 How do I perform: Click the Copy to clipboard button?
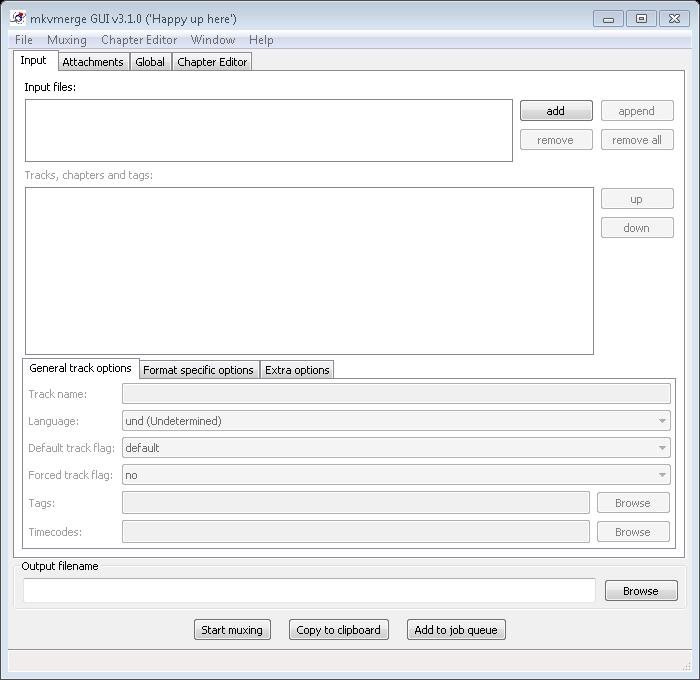pyautogui.click(x=338, y=630)
